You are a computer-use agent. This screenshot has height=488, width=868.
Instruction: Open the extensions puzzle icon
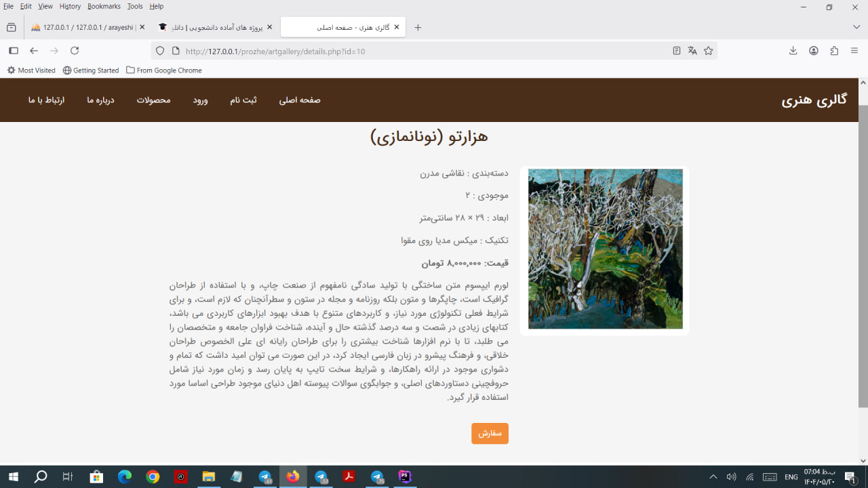click(834, 51)
